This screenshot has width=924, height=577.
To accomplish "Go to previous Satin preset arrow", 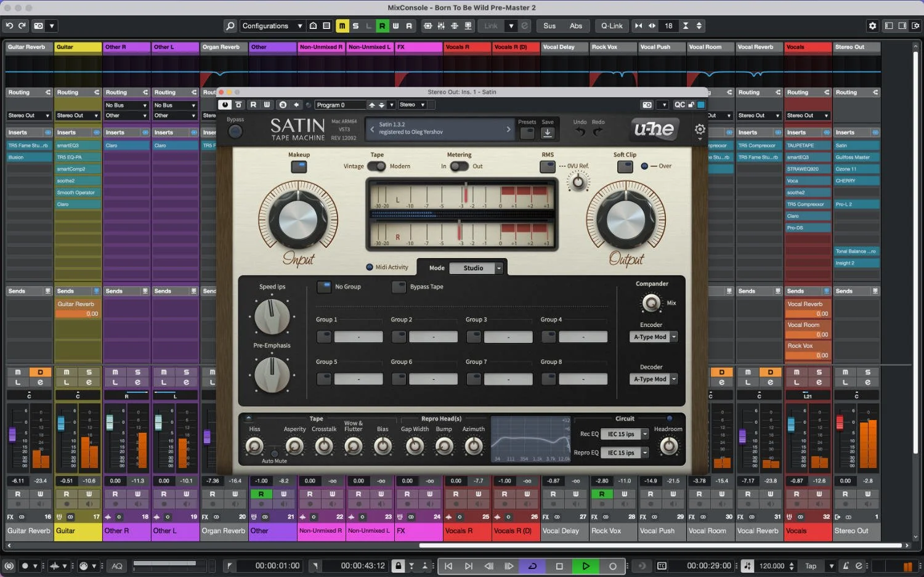I will pos(372,129).
